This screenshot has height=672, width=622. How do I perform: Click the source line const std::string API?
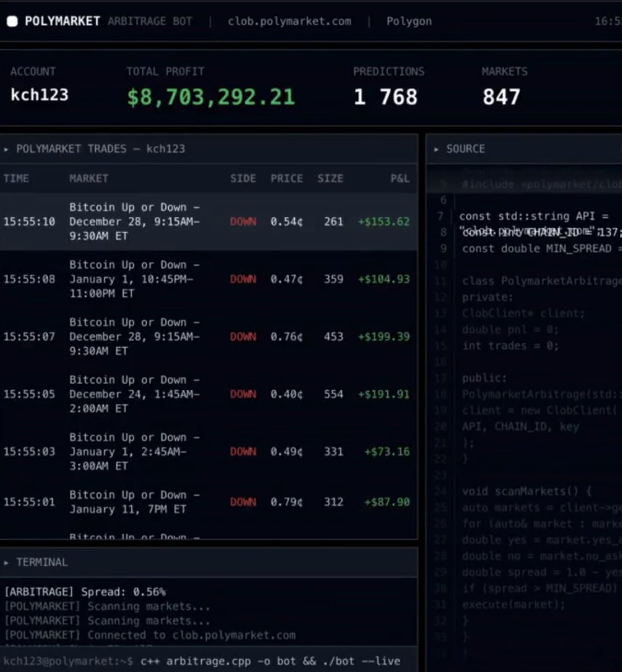click(x=534, y=216)
